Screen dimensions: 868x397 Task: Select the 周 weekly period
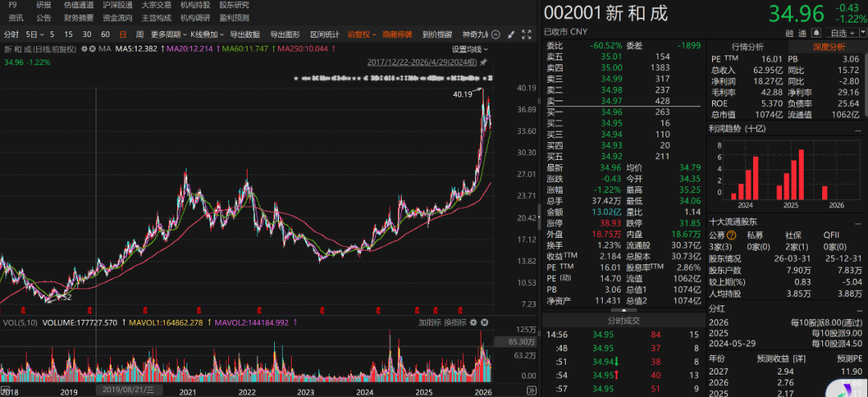140,35
